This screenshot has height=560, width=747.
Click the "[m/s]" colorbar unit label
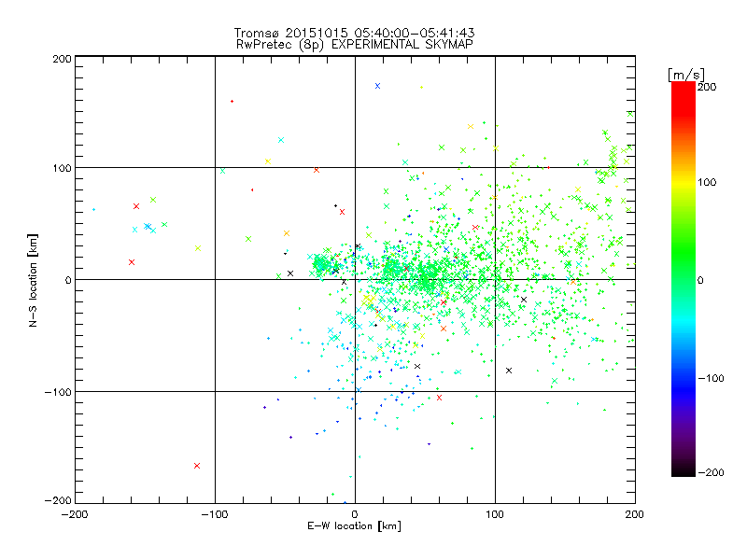tap(686, 75)
